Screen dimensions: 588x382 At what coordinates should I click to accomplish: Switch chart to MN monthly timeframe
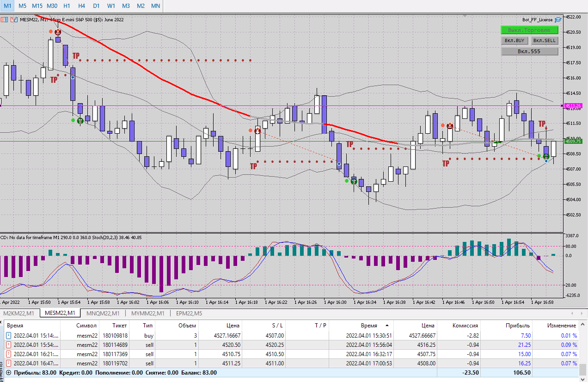[x=156, y=6]
